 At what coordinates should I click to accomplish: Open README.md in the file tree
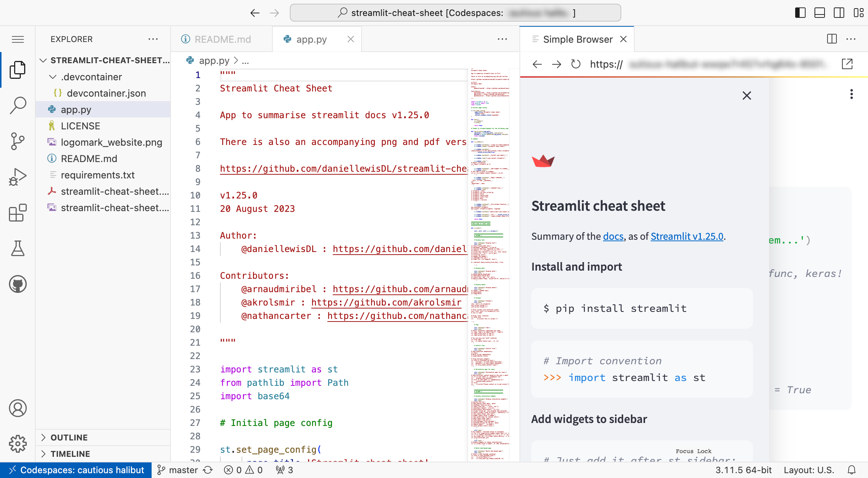coord(103,159)
